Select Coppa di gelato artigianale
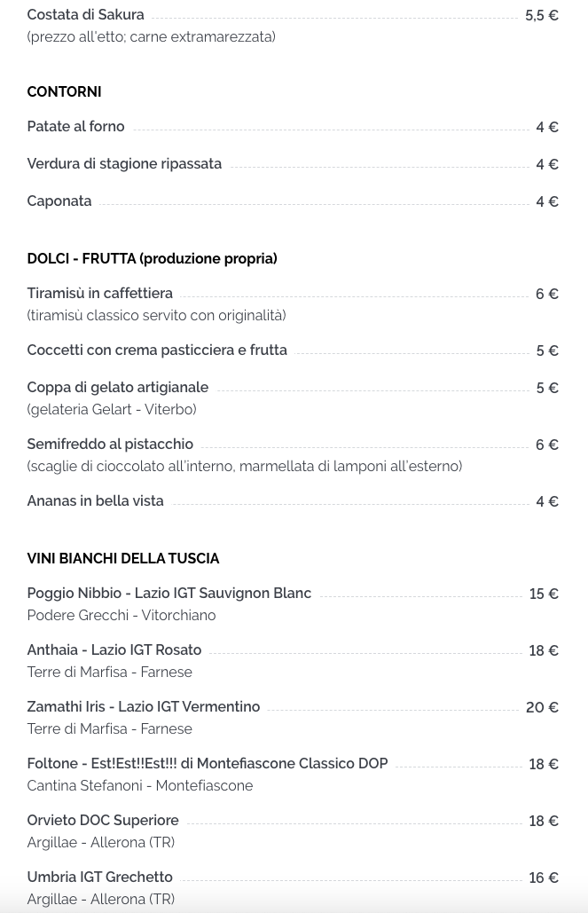This screenshot has width=588, height=913. click(x=118, y=387)
